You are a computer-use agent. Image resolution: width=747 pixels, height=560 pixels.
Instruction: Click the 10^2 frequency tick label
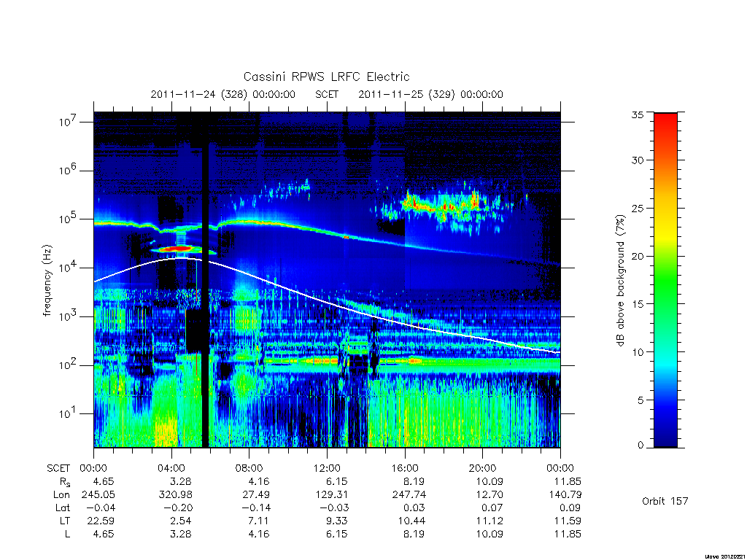click(68, 365)
